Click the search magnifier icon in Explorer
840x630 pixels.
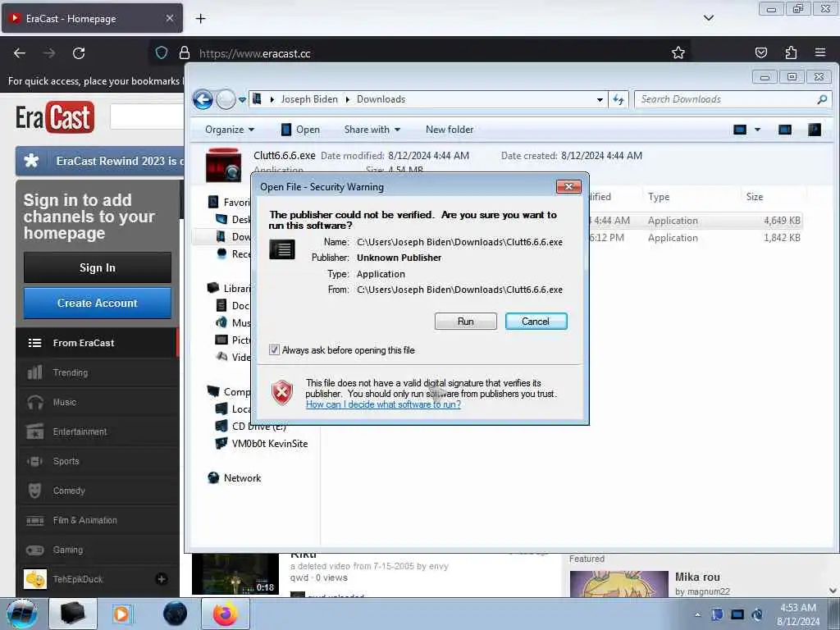(822, 99)
